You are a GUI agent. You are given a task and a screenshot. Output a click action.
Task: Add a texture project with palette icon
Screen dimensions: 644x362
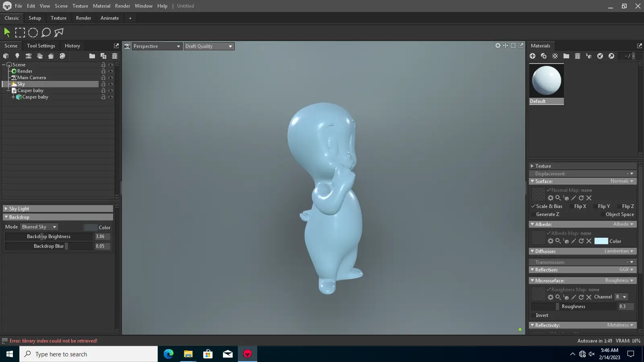click(x=62, y=56)
